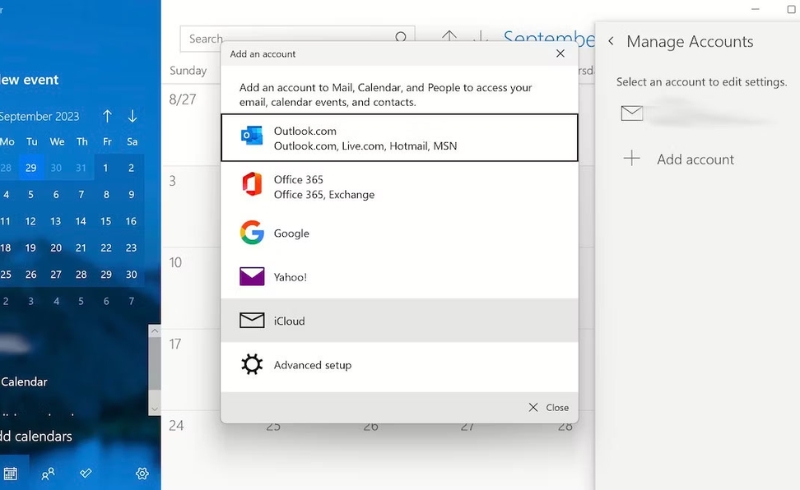Choose Office 365 account type
This screenshot has height=490, width=800.
click(x=399, y=187)
